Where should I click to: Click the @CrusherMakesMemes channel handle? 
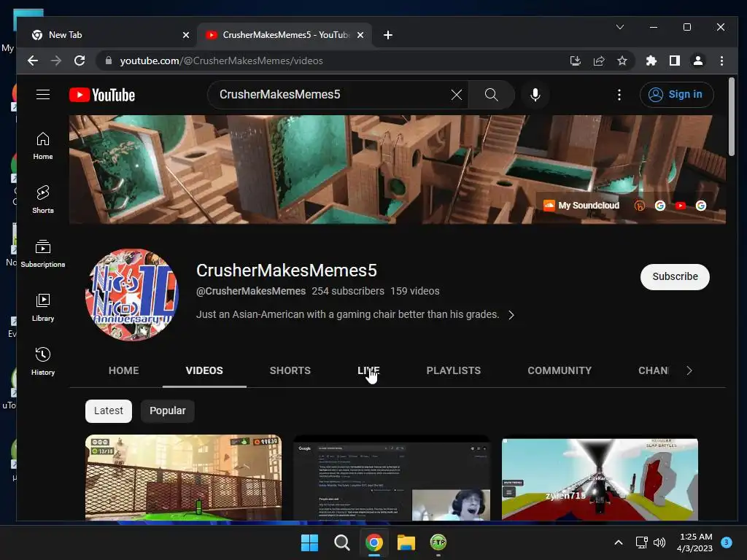tap(251, 291)
